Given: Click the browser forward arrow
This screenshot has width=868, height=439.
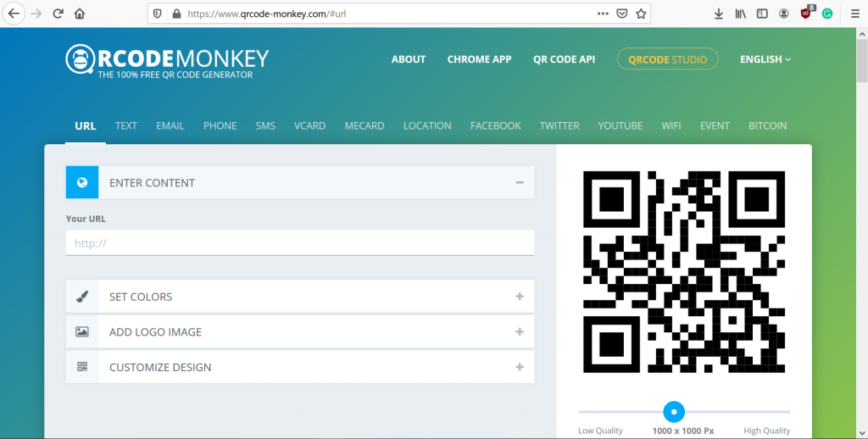Looking at the screenshot, I should (x=36, y=14).
